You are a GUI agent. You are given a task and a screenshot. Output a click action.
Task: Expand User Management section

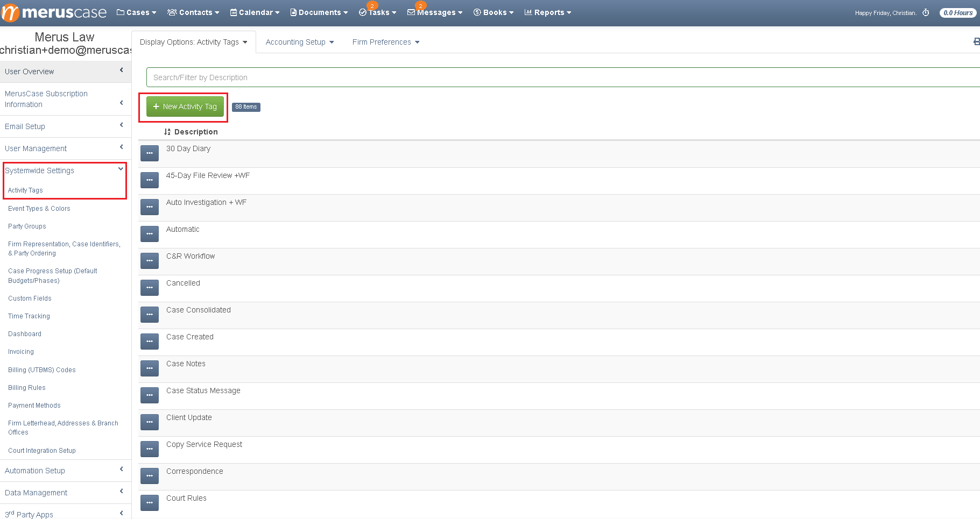(65, 148)
